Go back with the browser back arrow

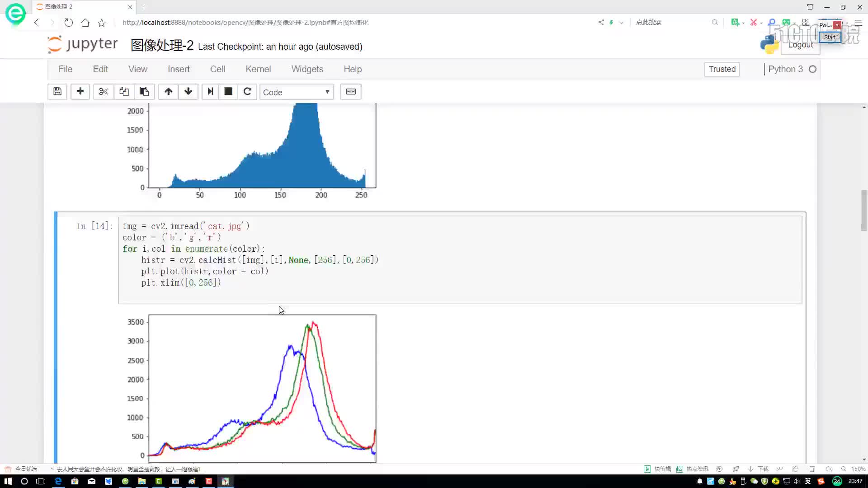[x=37, y=23]
